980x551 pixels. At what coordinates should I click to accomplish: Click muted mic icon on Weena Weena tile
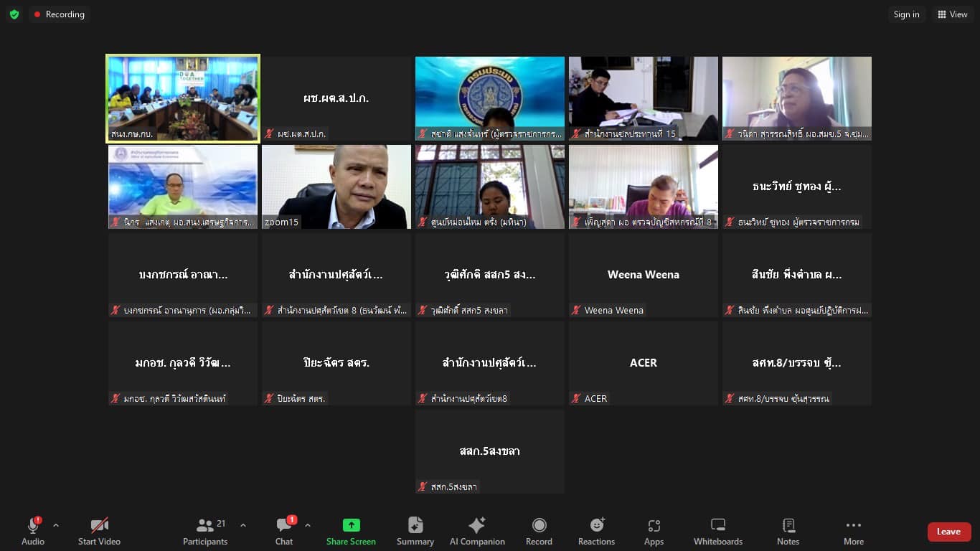[576, 311]
